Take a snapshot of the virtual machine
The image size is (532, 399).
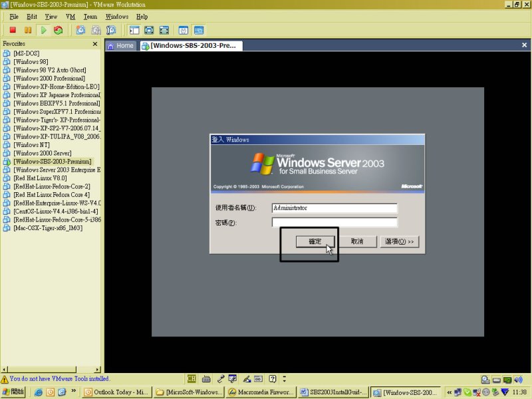[x=80, y=30]
